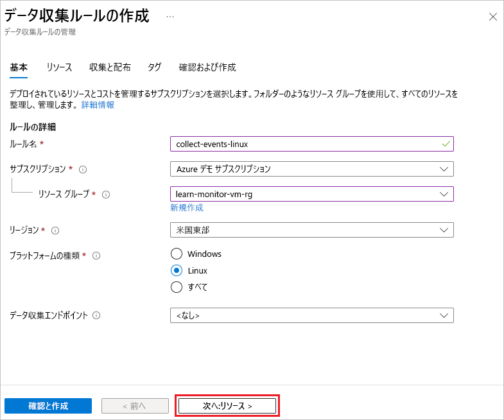Click info icon next to データ収集エンドポイント

pos(96,315)
